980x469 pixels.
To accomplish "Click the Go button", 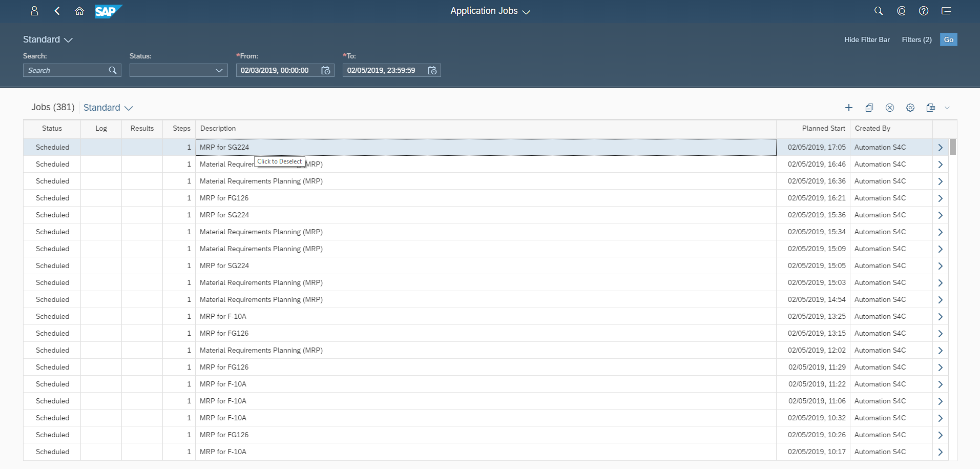I will (x=949, y=39).
